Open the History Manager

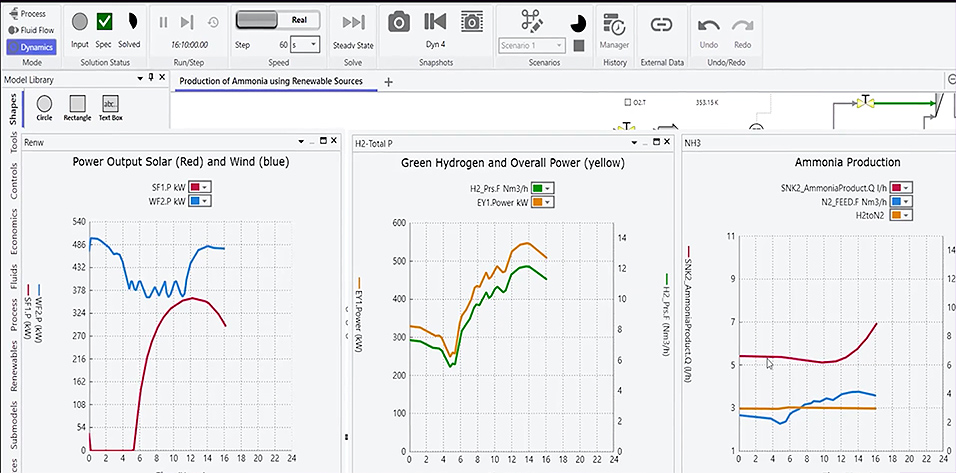coord(614,30)
